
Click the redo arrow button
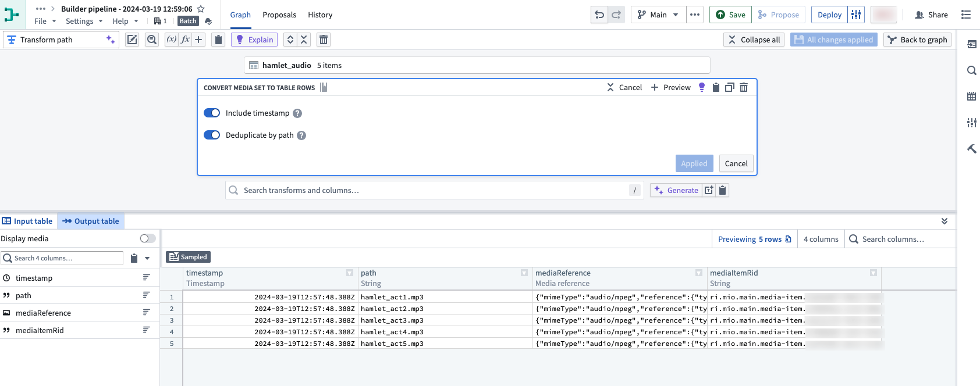(616, 15)
